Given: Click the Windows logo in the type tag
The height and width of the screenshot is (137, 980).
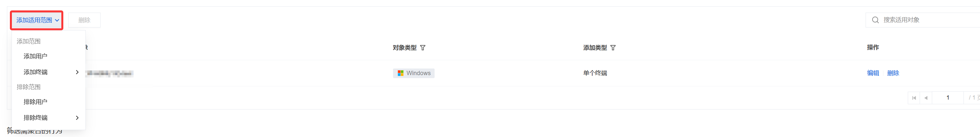Looking at the screenshot, I should coord(400,73).
